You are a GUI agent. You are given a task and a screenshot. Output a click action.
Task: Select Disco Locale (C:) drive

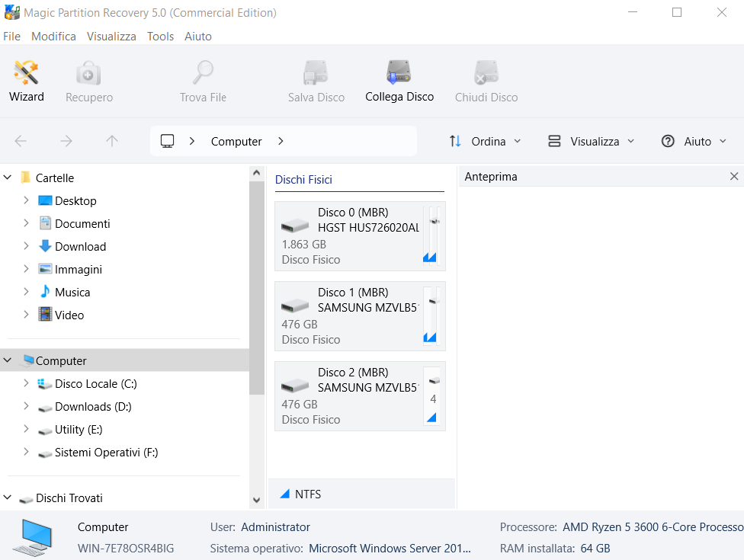coord(96,383)
